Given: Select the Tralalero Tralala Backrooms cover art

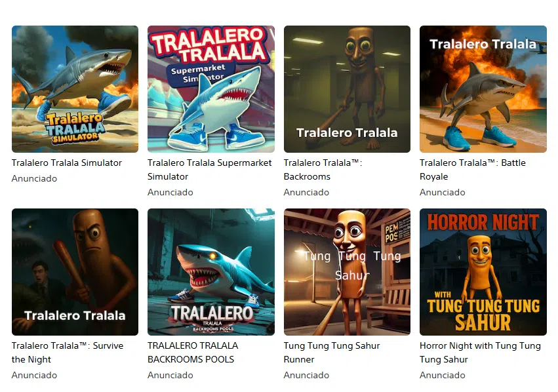Looking at the screenshot, I should point(347,89).
